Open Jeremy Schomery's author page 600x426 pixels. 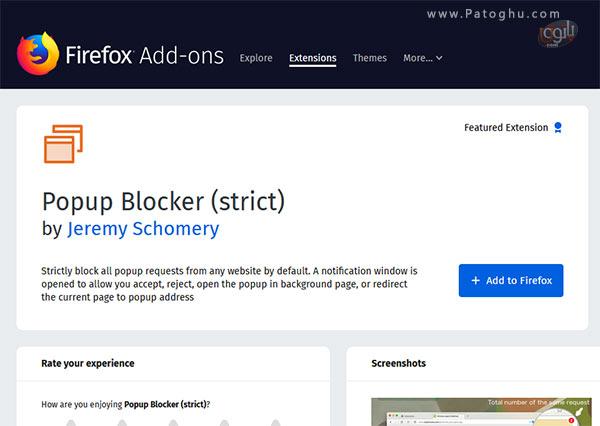tap(143, 229)
